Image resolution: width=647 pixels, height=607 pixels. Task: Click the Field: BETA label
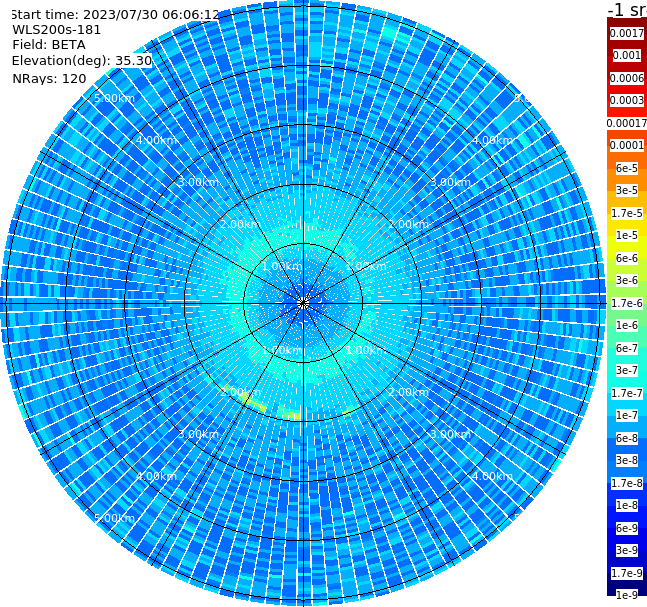49,45
